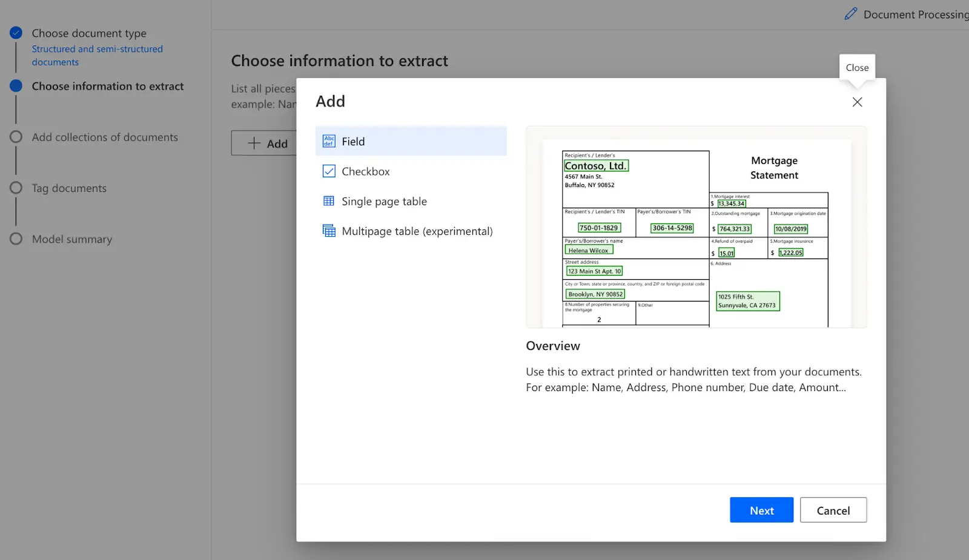Choose the Field option label
Viewport: 969px width, 560px height.
pyautogui.click(x=353, y=142)
